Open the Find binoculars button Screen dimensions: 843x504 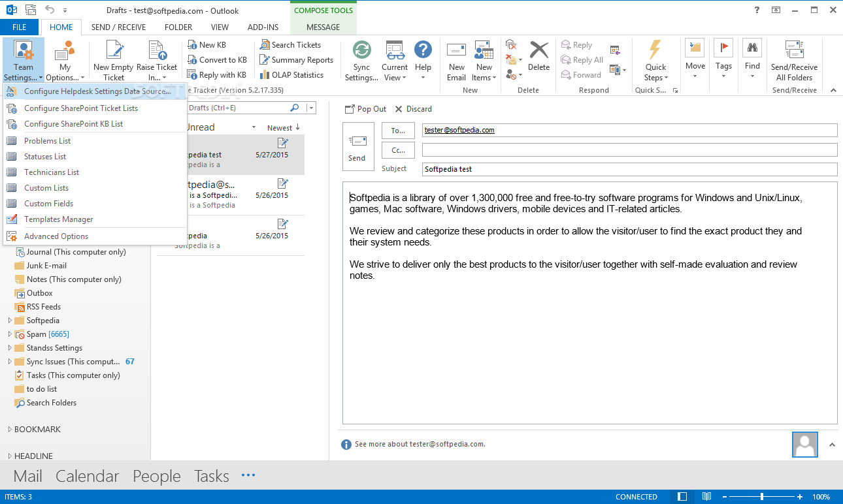(x=752, y=60)
